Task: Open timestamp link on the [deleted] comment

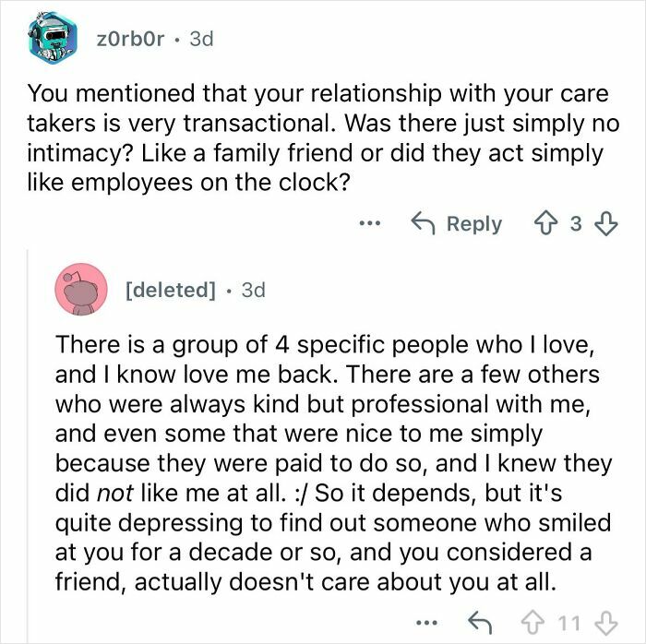Action: [252, 290]
